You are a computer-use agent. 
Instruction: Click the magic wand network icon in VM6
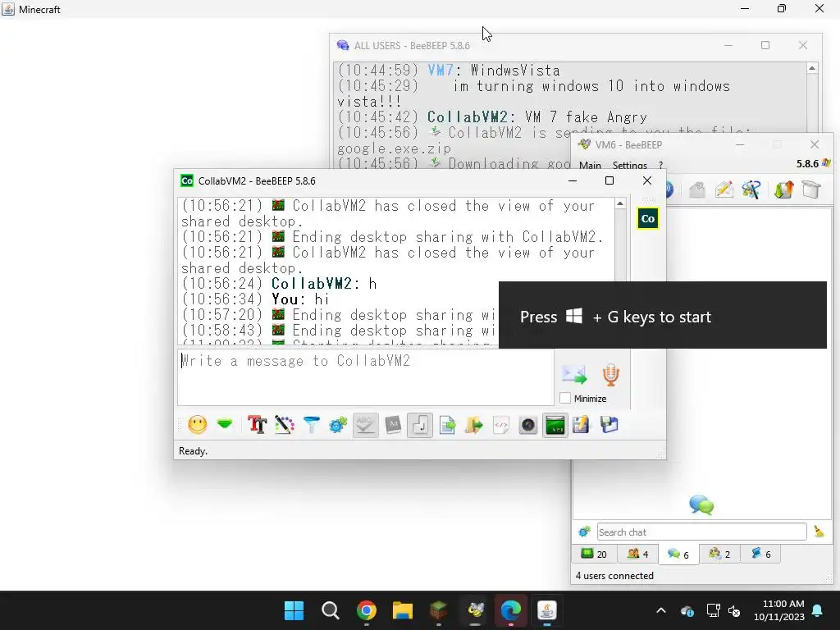(751, 189)
